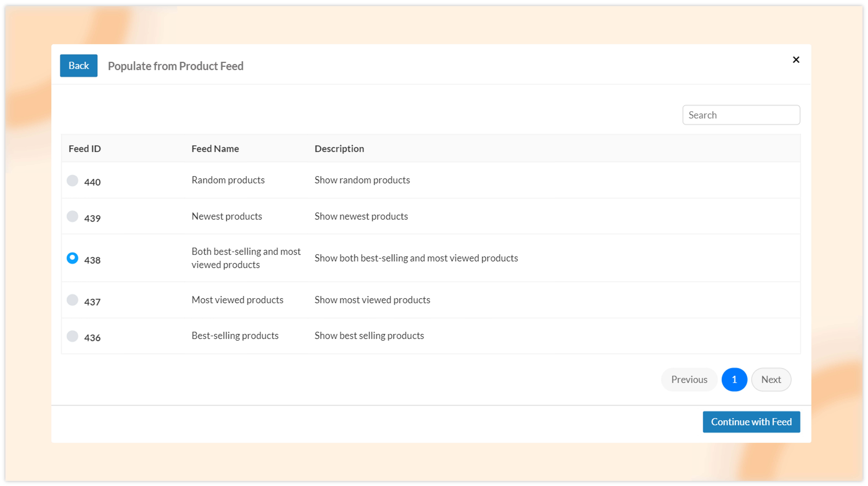The image size is (868, 486).
Task: Click the Search input field
Action: coord(741,114)
